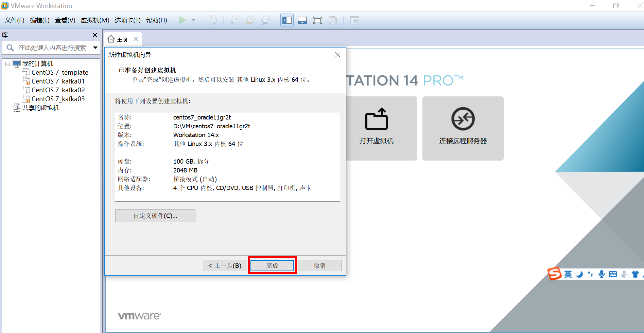
Task: Click the 2048 MB memory value
Action: coord(185,170)
